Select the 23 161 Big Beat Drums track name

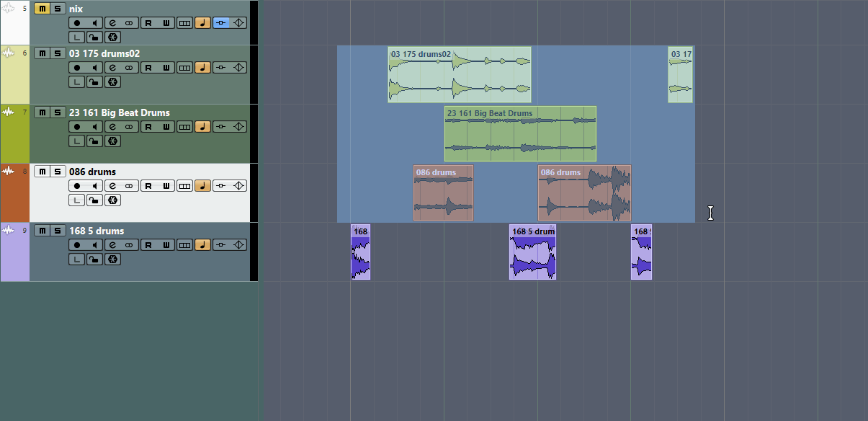click(x=120, y=112)
